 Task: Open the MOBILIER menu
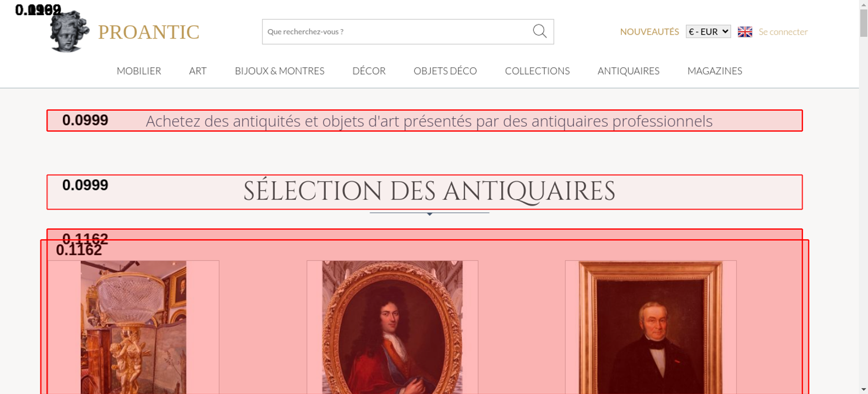click(x=139, y=71)
